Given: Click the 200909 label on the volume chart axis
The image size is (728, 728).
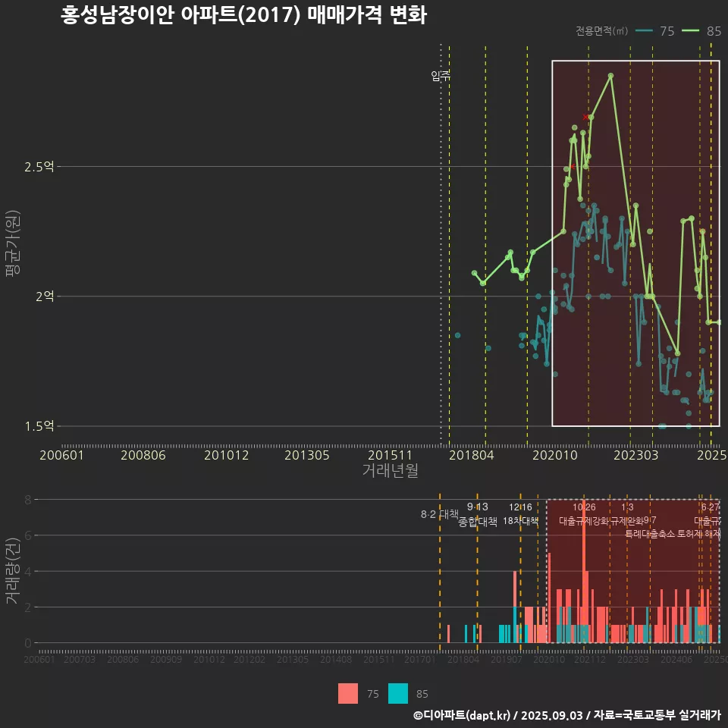Looking at the screenshot, I should [166, 659].
